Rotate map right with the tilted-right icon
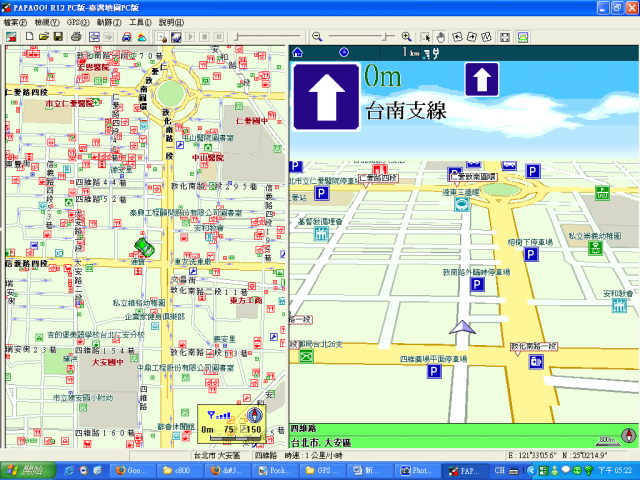Screen dimensions: 640x480 click(472, 37)
